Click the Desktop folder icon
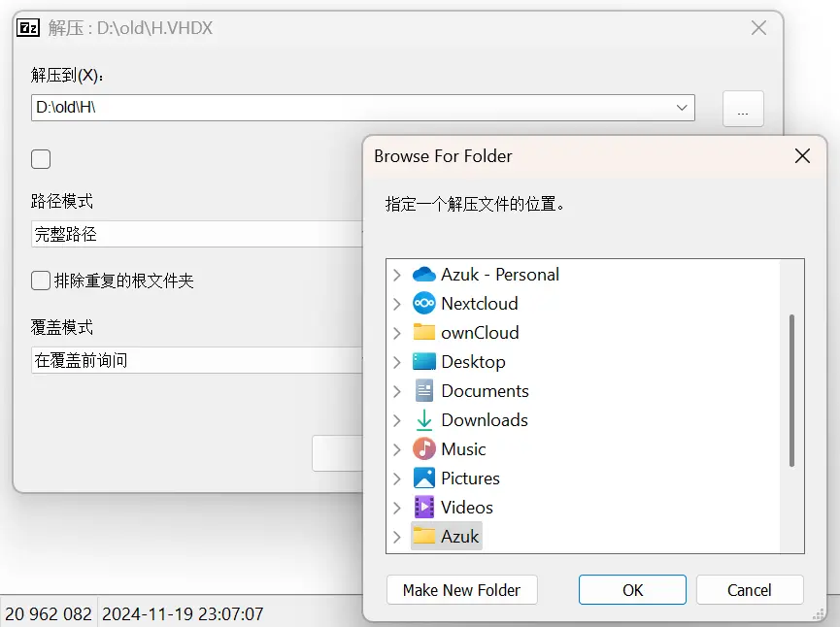Image resolution: width=840 pixels, height=627 pixels. pos(424,362)
